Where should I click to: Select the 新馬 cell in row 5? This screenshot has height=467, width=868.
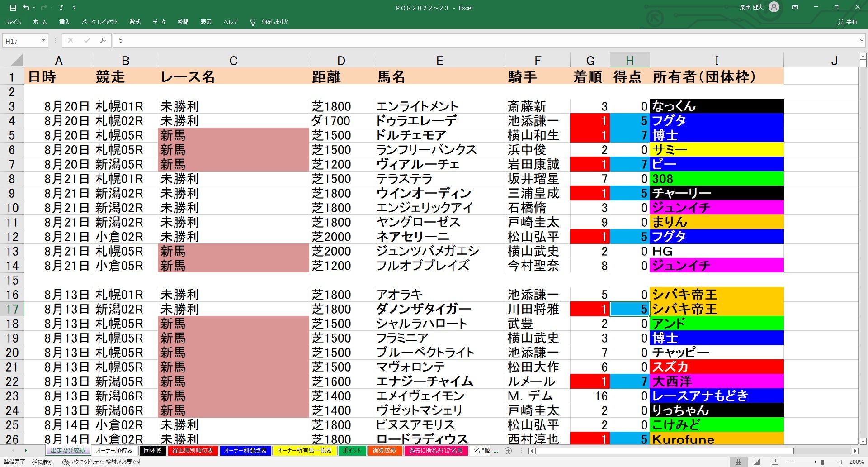click(233, 135)
